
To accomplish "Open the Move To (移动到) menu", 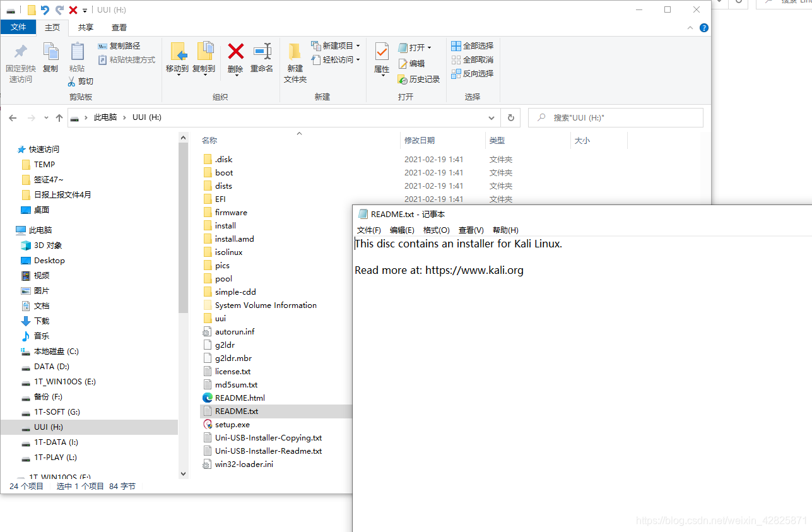I will coord(177,59).
